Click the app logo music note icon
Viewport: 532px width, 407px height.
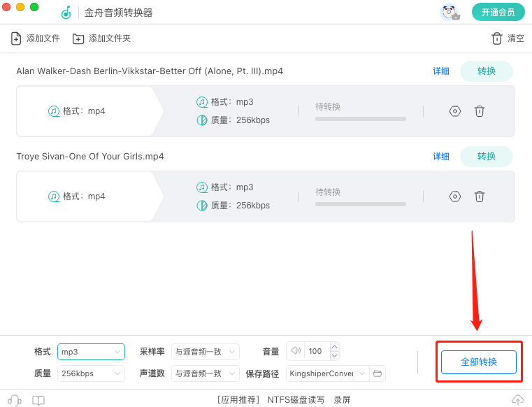coord(66,13)
